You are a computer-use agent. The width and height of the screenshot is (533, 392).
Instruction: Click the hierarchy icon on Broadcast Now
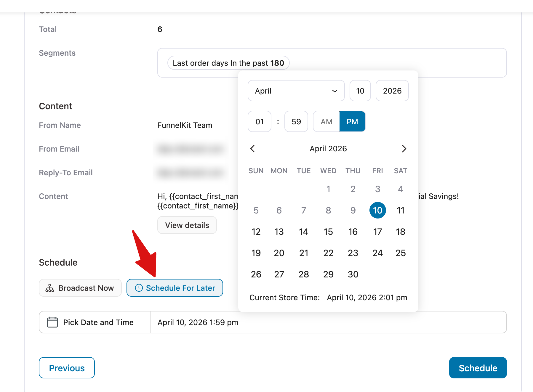(x=50, y=287)
